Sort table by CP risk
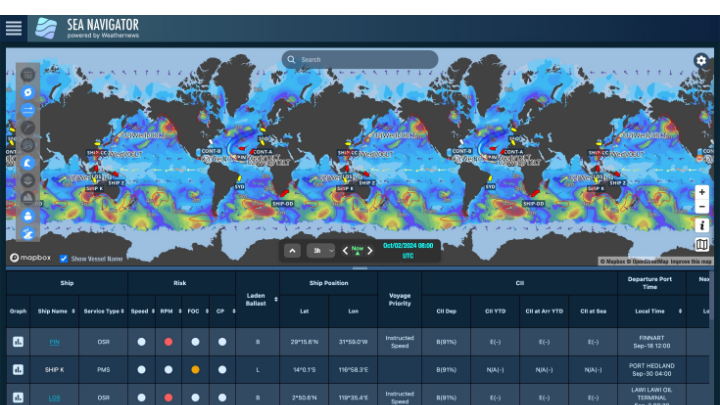Screen dimensions: 720x405 click(234, 311)
